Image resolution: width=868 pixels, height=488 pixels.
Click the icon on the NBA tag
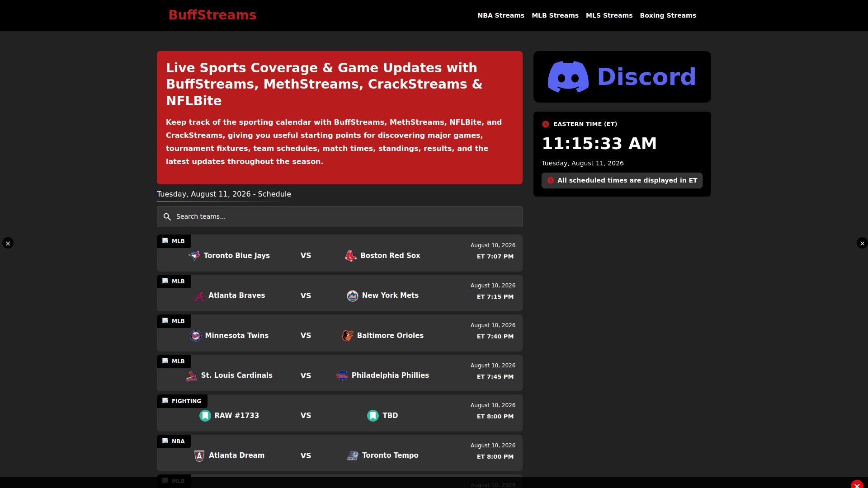(165, 441)
